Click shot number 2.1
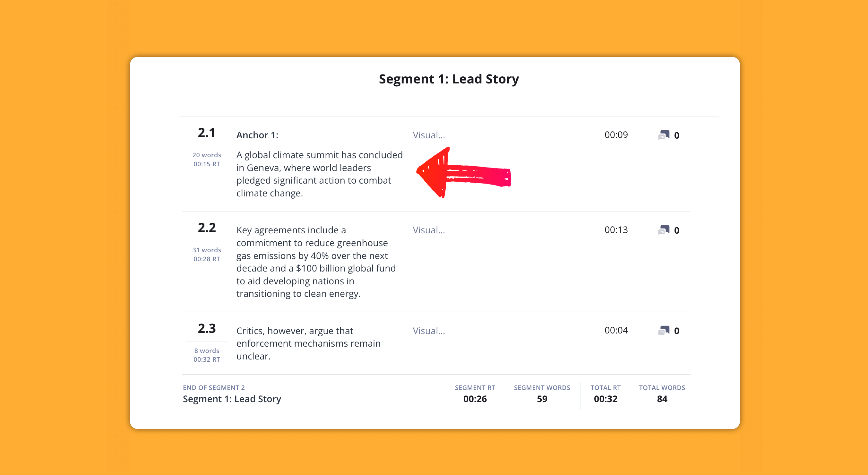Image resolution: width=868 pixels, height=475 pixels. 207,133
